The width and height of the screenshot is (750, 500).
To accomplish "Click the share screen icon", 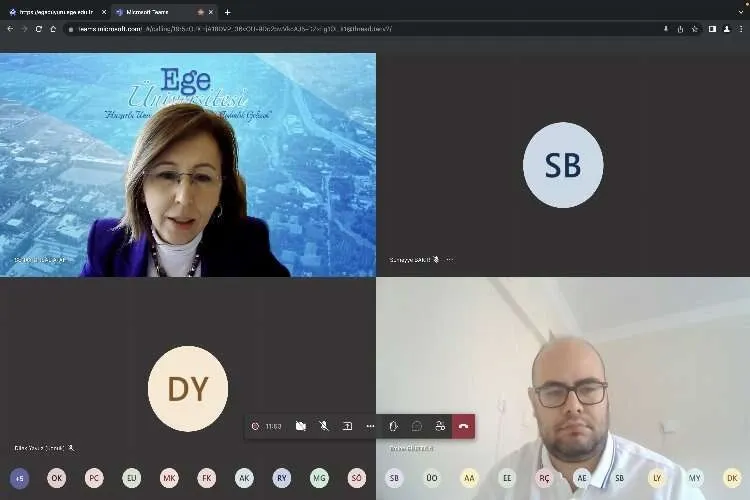I will click(347, 426).
